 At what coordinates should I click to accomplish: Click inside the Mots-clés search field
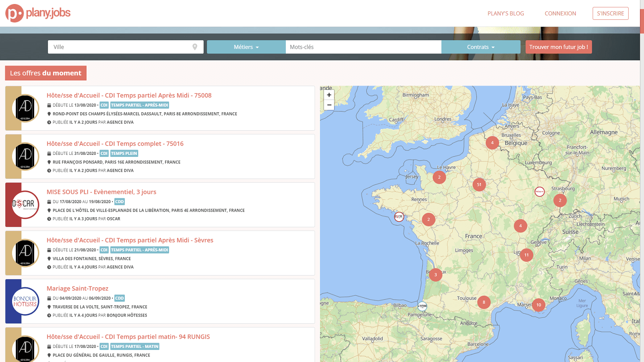point(362,47)
